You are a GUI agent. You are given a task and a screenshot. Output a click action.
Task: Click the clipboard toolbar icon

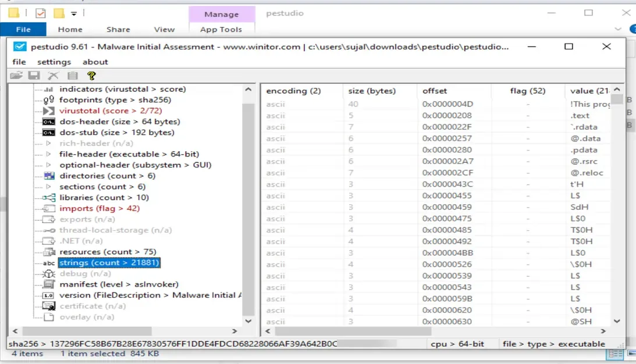(x=72, y=76)
